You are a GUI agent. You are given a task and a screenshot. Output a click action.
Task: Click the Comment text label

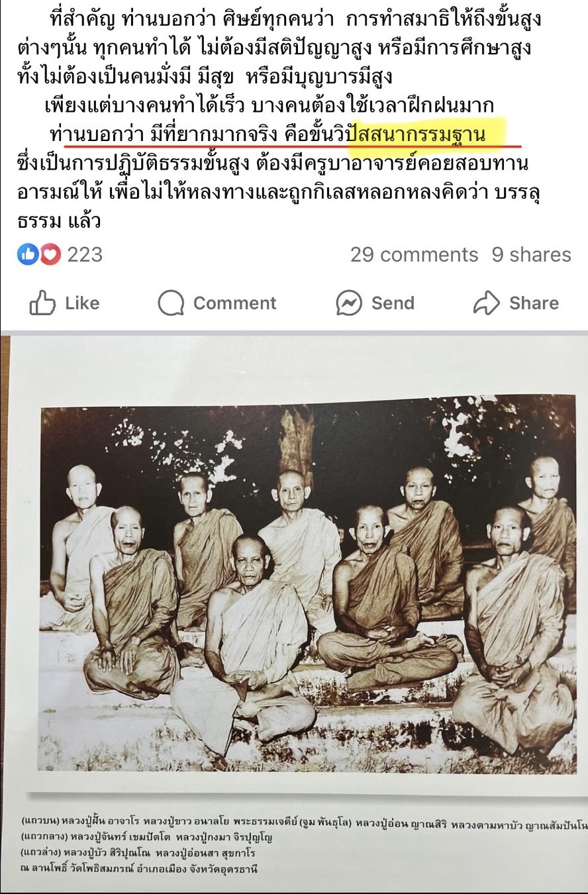pos(234,303)
